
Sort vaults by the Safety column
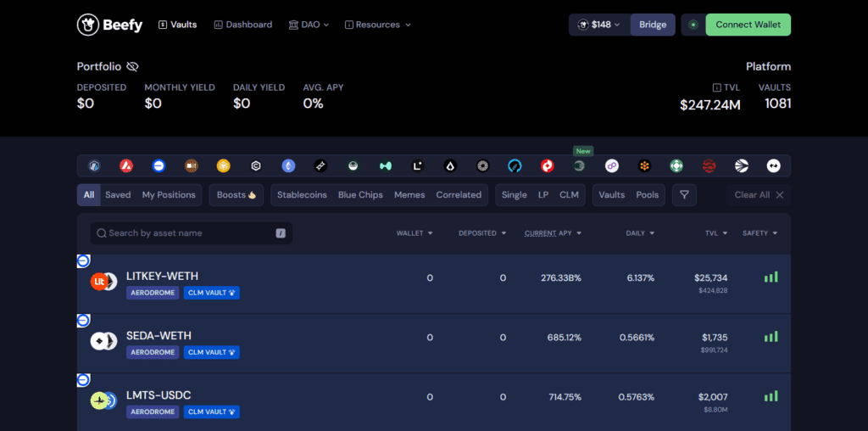(760, 233)
